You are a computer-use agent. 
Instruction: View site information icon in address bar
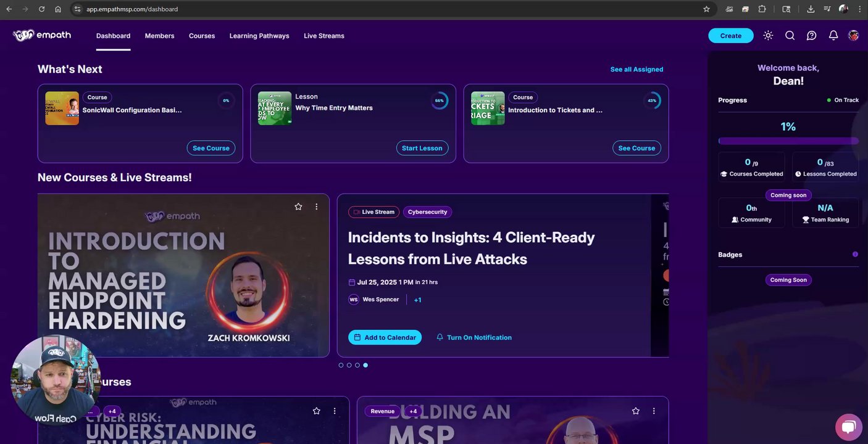click(x=77, y=9)
